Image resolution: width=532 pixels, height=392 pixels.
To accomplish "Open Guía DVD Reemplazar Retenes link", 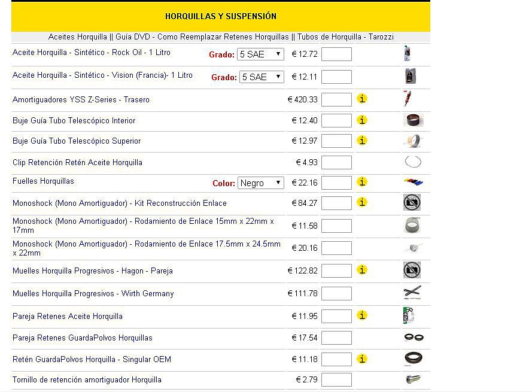I will tap(202, 37).
